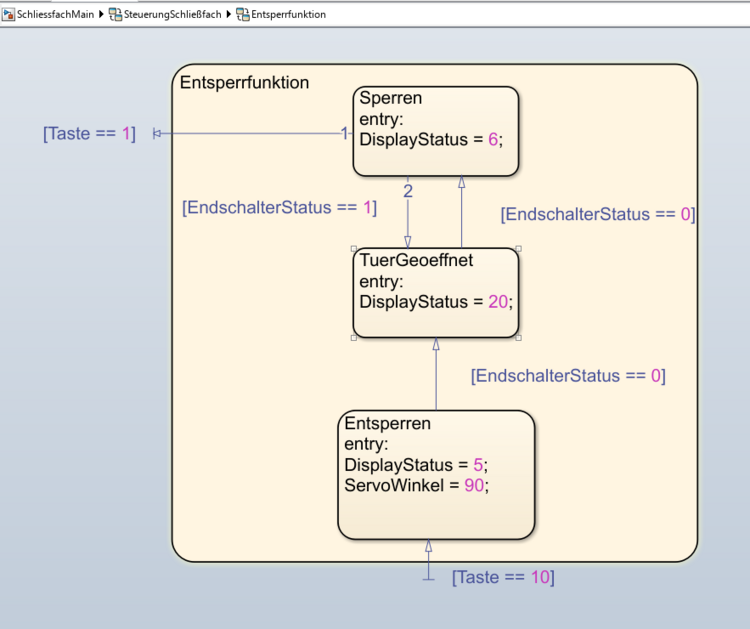Expand breadcrumb arrow after SchliessfachMain
This screenshot has height=629, width=750.
102,15
